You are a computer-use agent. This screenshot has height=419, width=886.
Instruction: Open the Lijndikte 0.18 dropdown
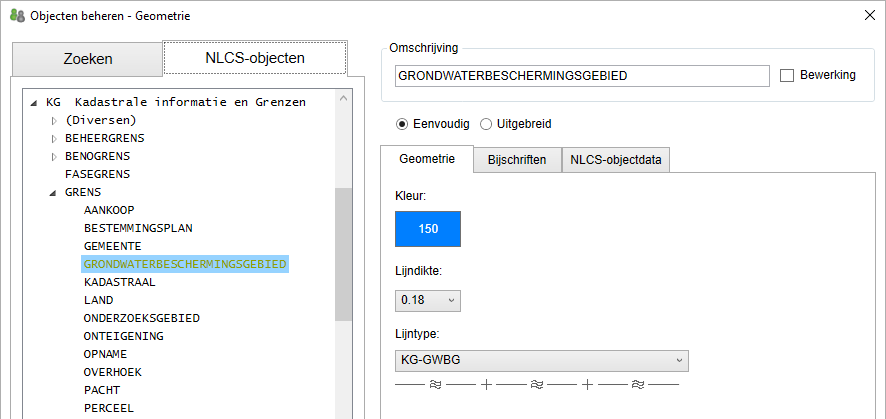[x=428, y=300]
